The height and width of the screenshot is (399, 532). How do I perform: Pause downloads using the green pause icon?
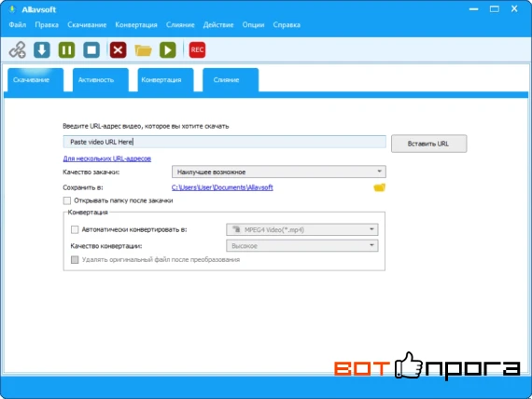tap(66, 50)
